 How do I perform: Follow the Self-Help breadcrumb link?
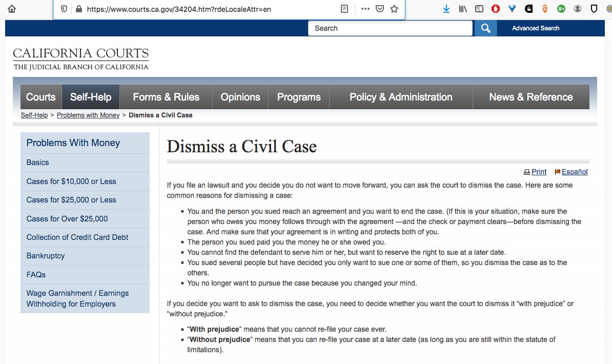(x=34, y=115)
